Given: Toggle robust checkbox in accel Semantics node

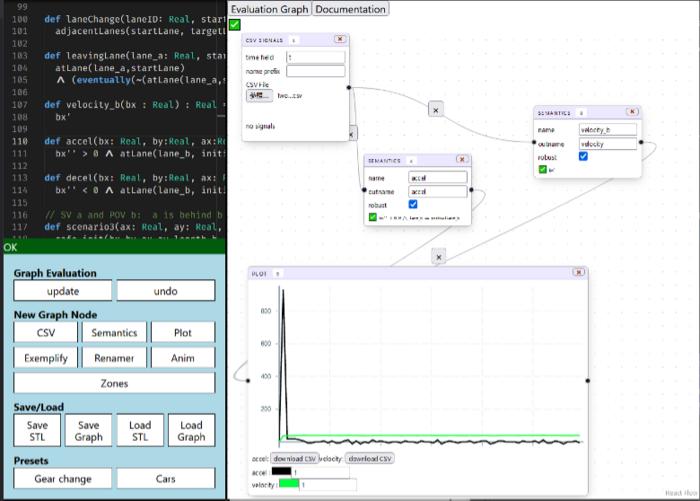Looking at the screenshot, I should [413, 204].
